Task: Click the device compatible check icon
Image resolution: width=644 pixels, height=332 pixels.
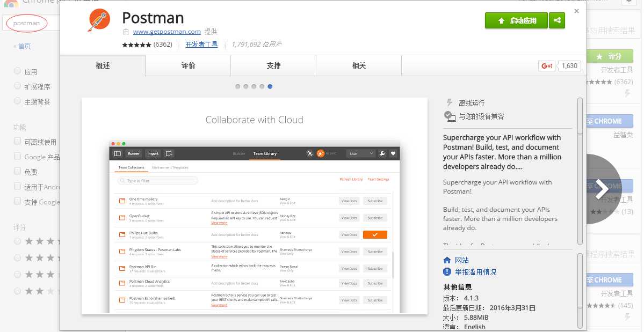Action: pos(450,116)
